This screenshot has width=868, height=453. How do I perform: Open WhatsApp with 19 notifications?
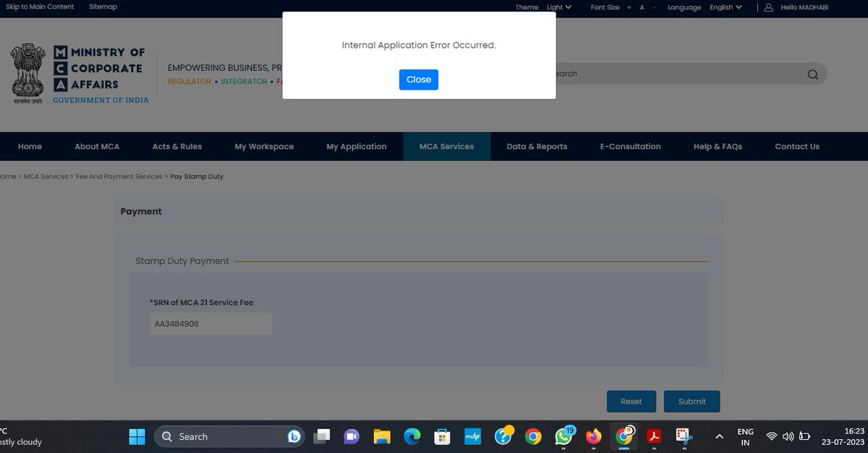coord(564,436)
